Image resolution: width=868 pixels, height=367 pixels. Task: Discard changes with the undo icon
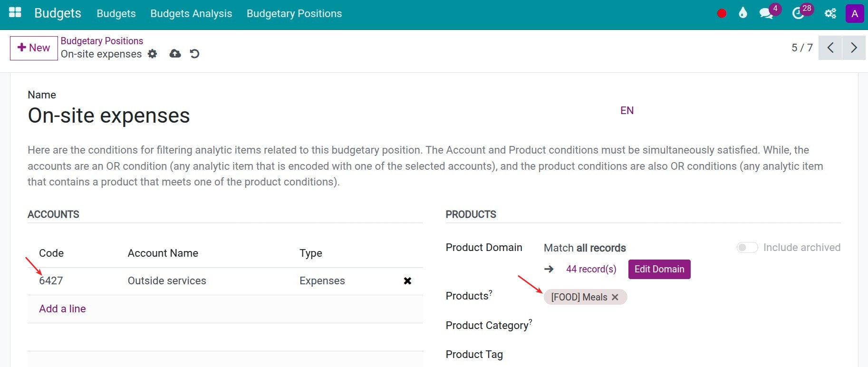tap(194, 54)
